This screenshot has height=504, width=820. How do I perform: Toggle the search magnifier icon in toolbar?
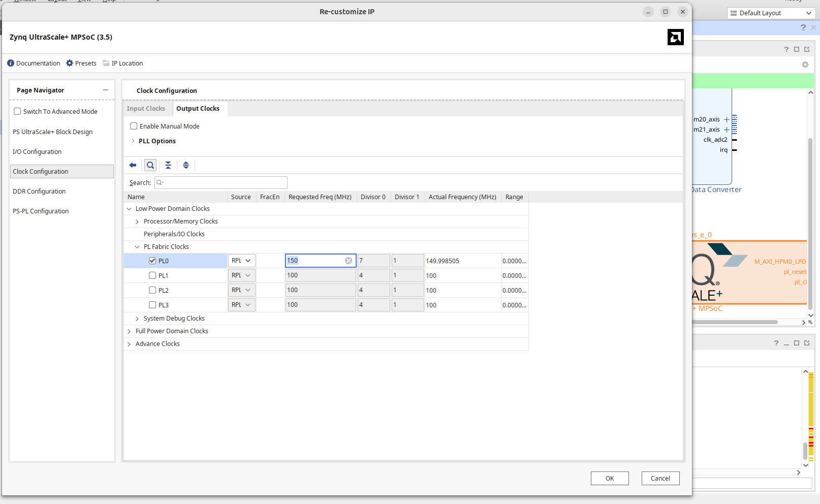150,165
